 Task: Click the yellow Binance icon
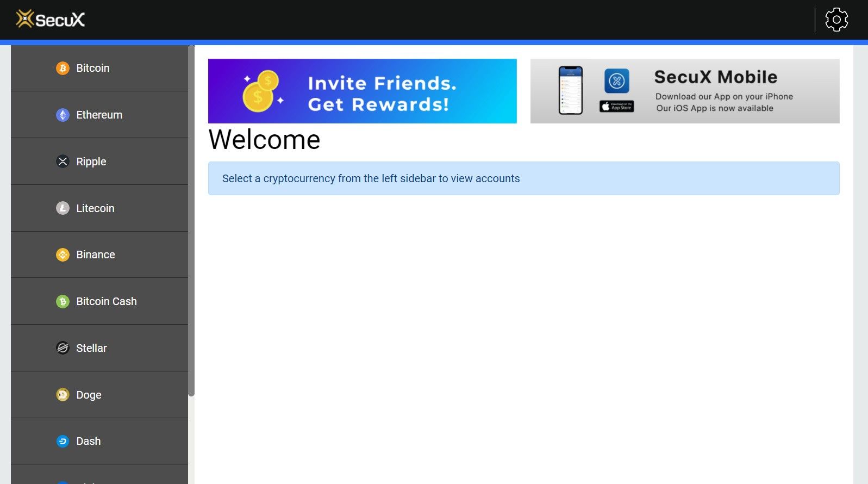point(63,255)
